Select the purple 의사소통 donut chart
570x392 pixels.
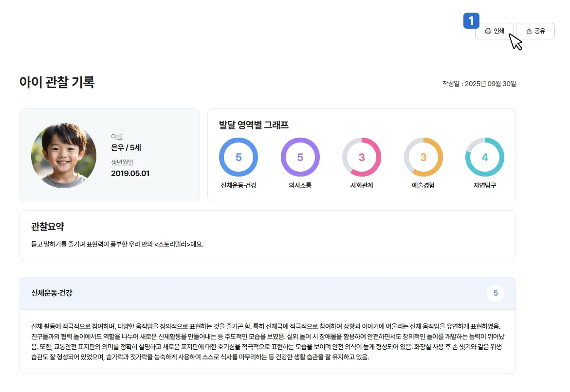(x=300, y=157)
